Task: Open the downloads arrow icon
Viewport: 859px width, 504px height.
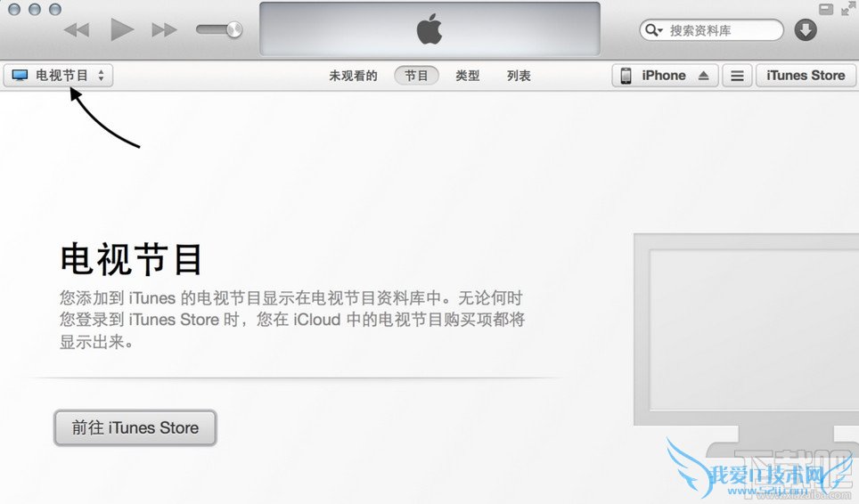Action: [x=806, y=30]
